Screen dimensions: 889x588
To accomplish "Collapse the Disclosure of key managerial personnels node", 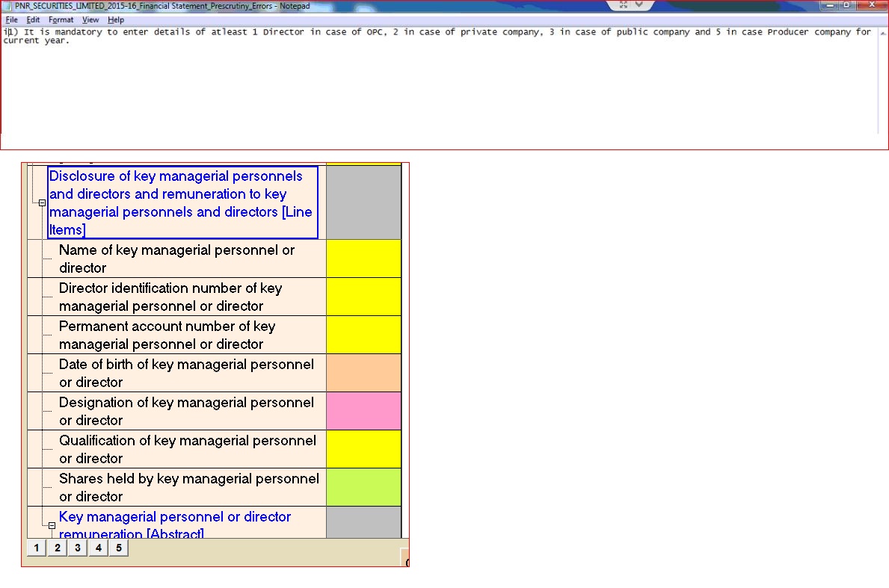I will (43, 203).
